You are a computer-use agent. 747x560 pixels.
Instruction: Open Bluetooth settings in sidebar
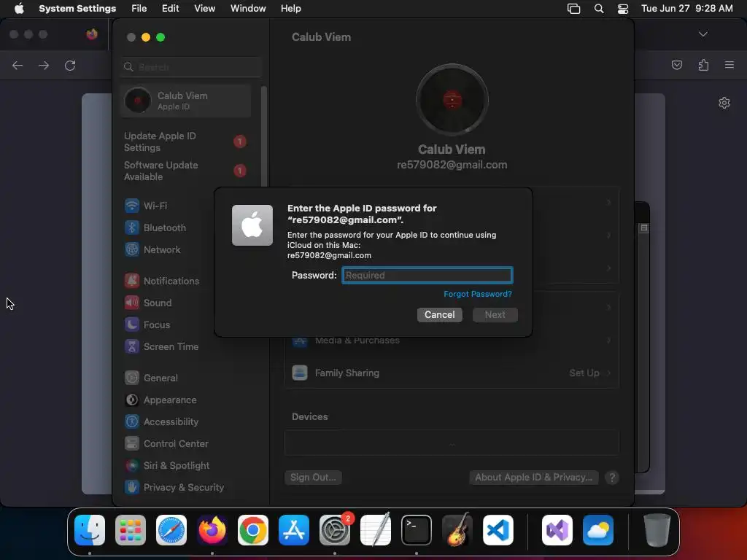click(155, 227)
